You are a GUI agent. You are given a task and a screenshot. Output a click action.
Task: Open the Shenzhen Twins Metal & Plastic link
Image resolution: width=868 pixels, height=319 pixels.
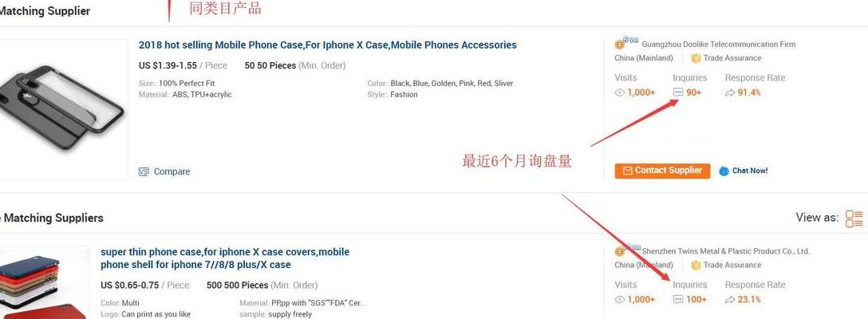point(726,251)
